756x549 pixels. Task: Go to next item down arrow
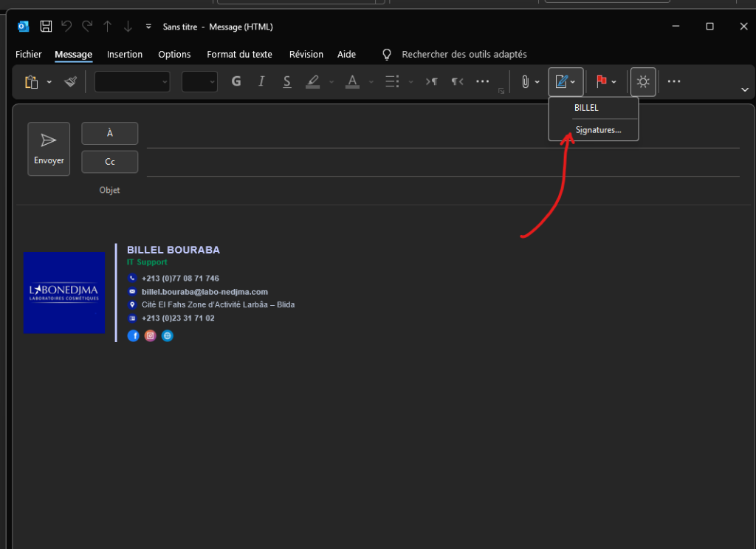pos(128,26)
